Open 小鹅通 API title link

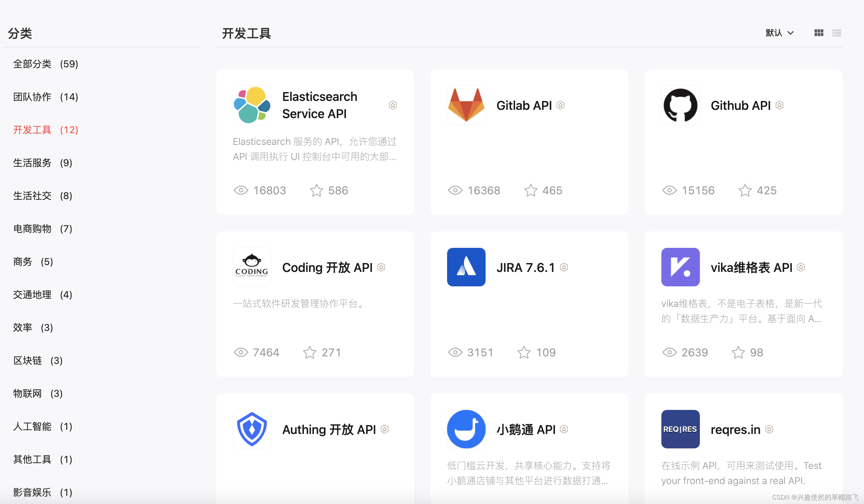pos(526,429)
